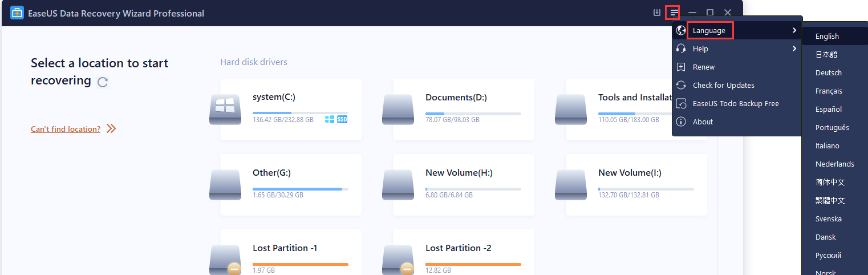Open EaseUS Todo Backup Free menu item
Screen dimensions: 868x275
737,103
